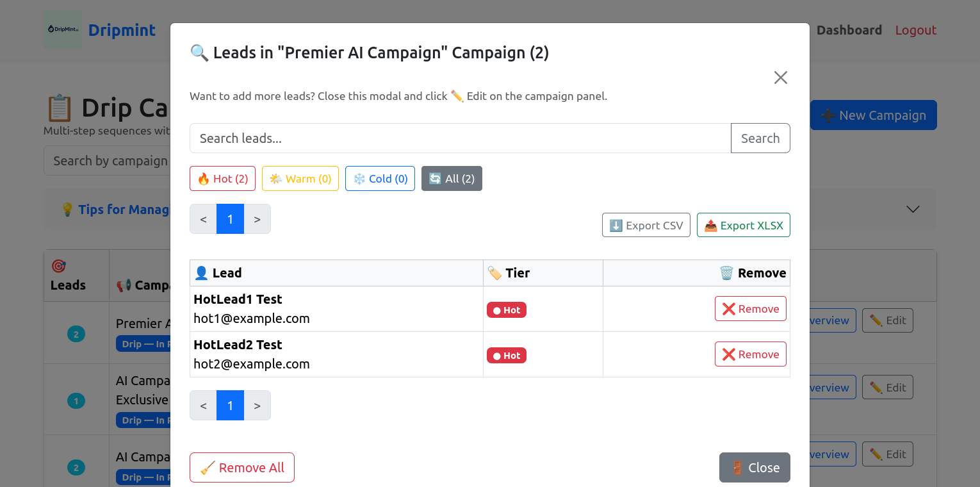
Task: Click the Close button at the modal bottom
Action: [755, 467]
